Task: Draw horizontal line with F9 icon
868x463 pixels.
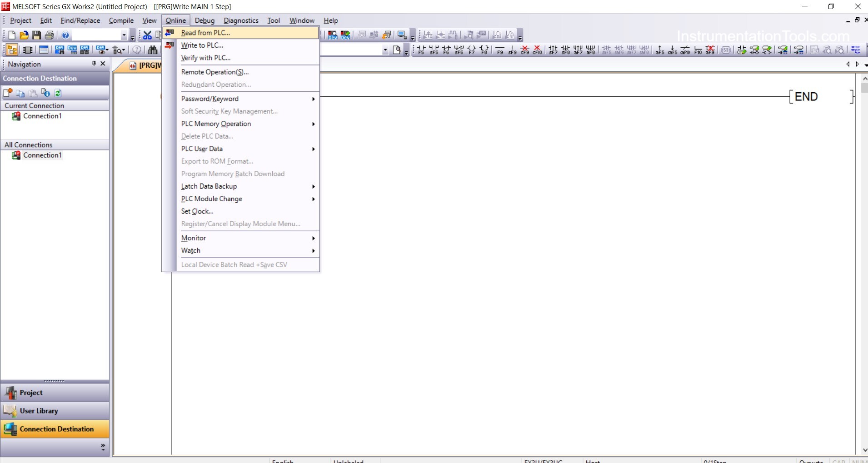Action: [500, 50]
